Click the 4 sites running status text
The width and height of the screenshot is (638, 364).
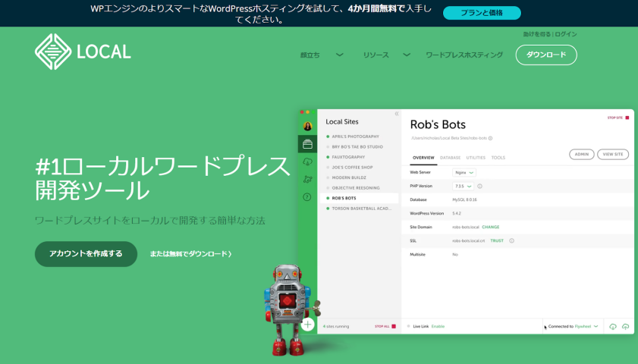point(336,326)
